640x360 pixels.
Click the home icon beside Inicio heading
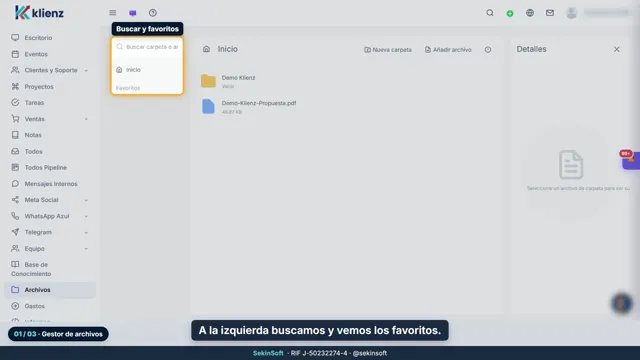pos(207,49)
